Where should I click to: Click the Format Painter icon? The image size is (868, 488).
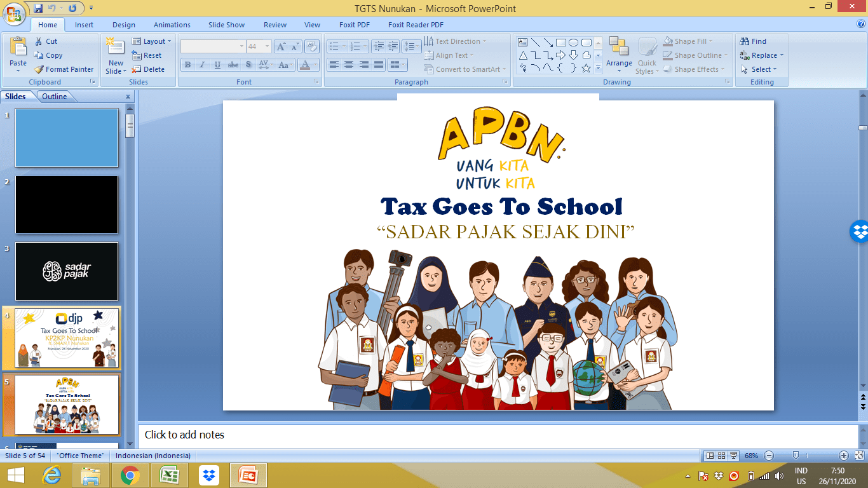tap(39, 69)
